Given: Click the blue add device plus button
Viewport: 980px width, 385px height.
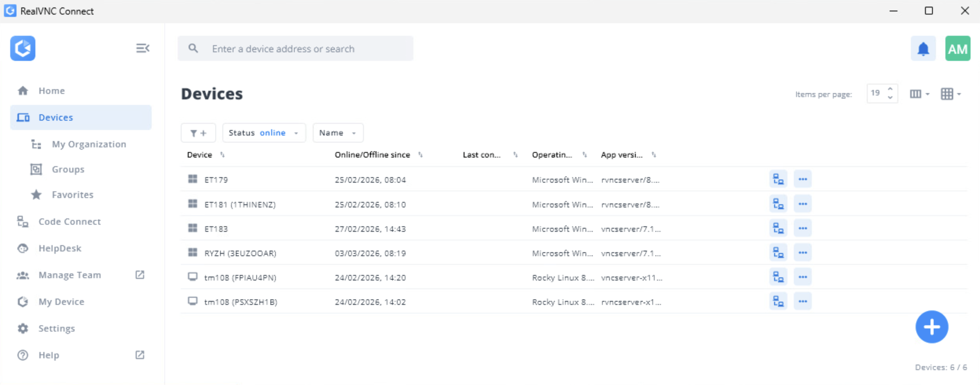Looking at the screenshot, I should click(x=931, y=327).
